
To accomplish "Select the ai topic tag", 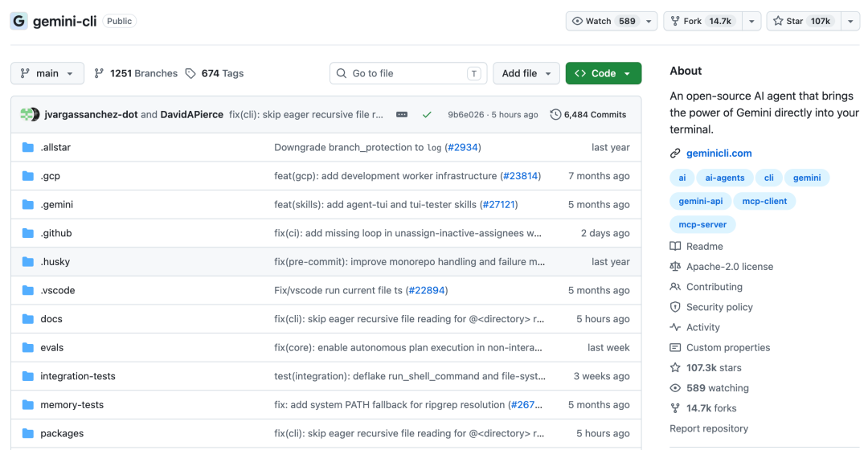I will tap(682, 178).
